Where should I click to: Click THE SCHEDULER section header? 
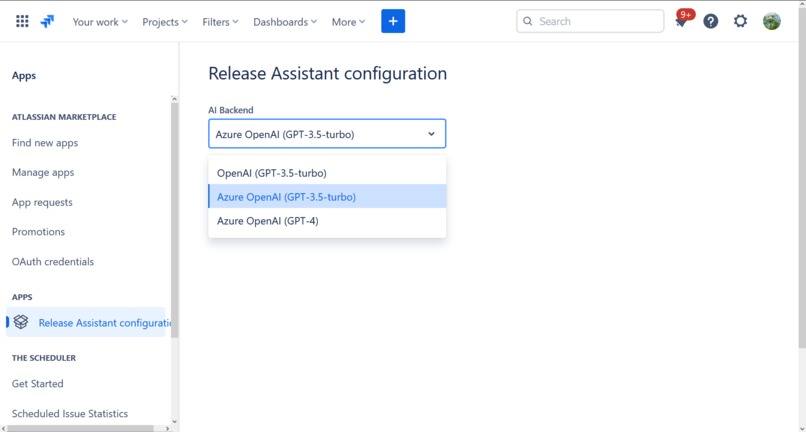[44, 357]
